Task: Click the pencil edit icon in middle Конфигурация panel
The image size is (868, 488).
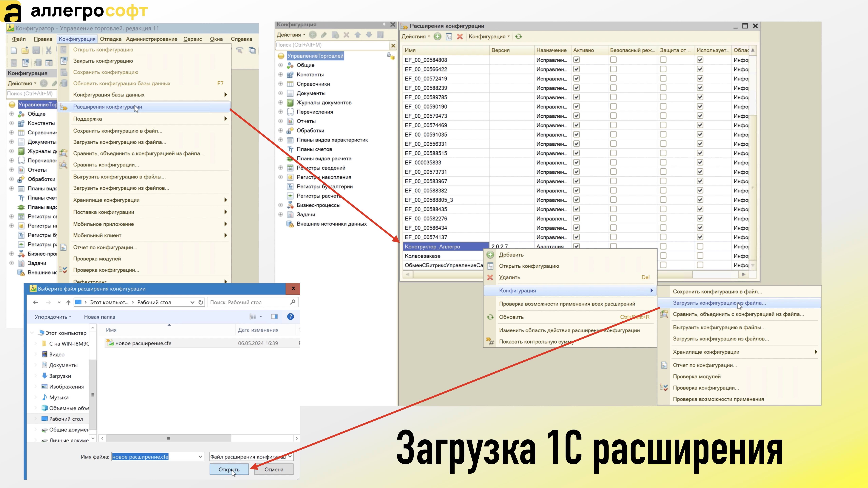Action: (x=324, y=35)
